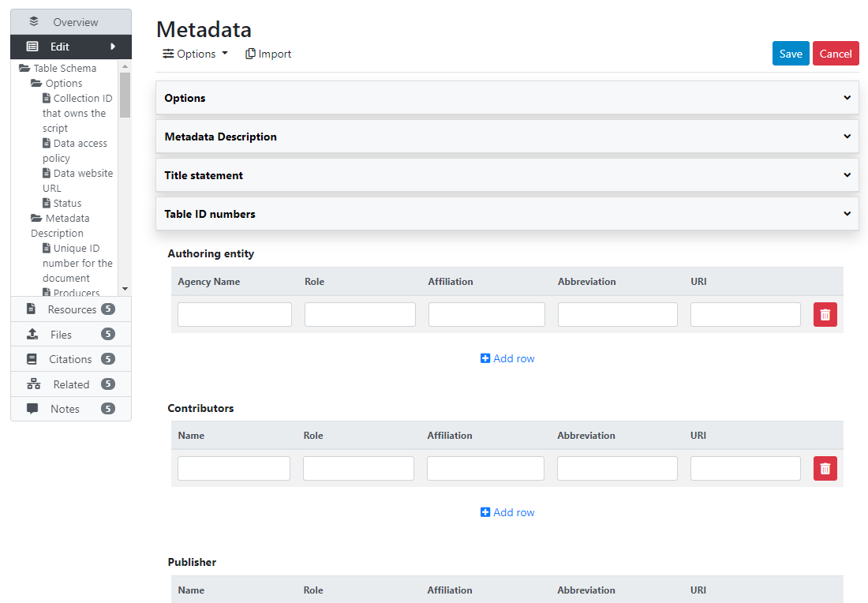Select the Edit tab

pos(71,47)
